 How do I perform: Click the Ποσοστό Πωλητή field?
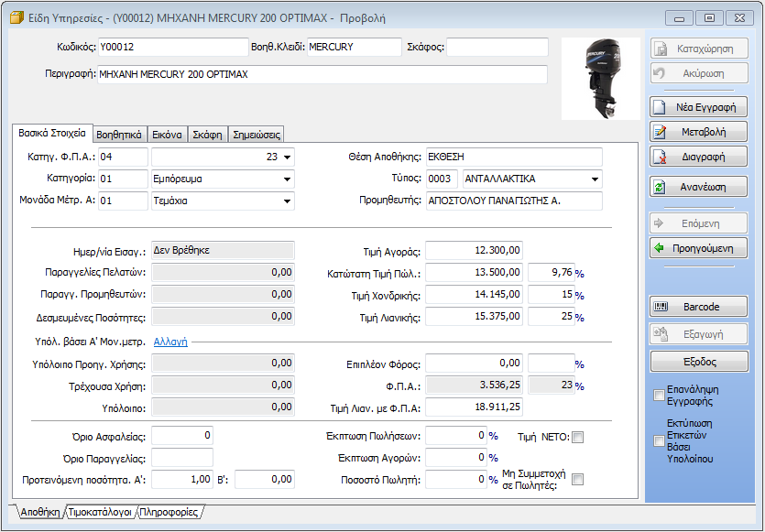coord(456,479)
